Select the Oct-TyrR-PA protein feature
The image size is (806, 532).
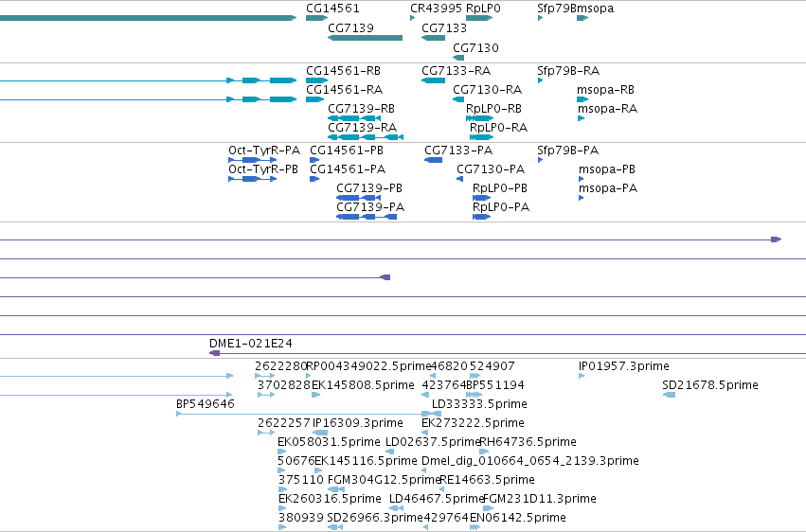point(252,160)
